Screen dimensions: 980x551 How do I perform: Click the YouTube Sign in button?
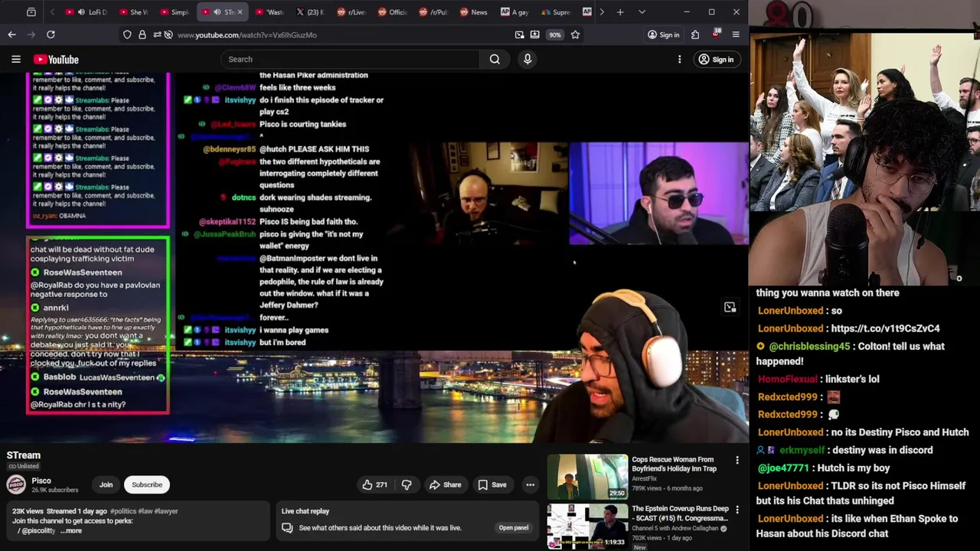(x=716, y=59)
